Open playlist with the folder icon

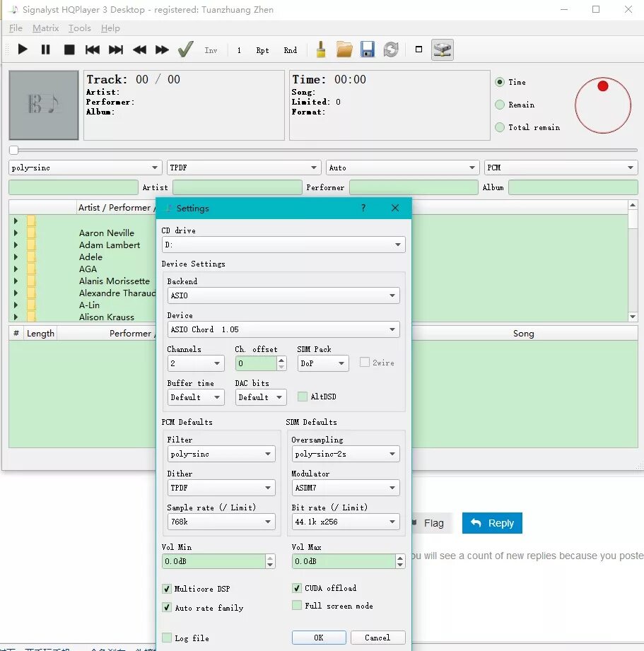[x=344, y=49]
